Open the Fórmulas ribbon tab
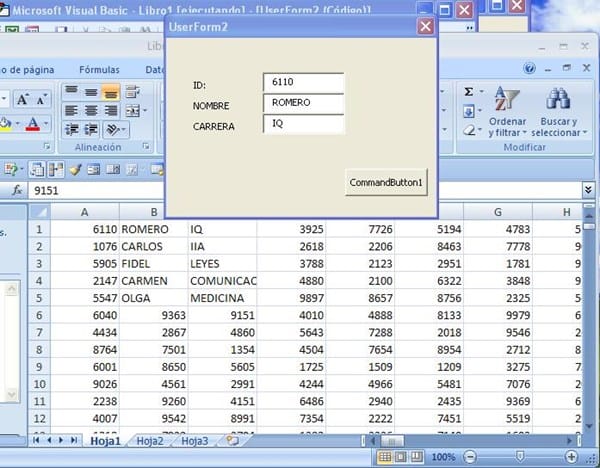 pyautogui.click(x=99, y=70)
